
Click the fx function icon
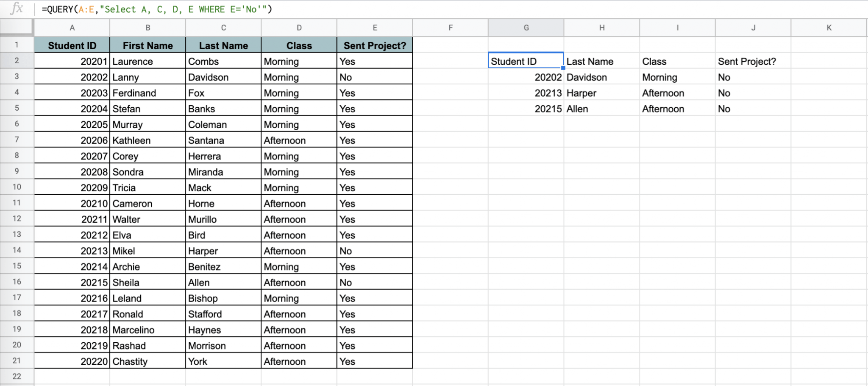point(16,8)
